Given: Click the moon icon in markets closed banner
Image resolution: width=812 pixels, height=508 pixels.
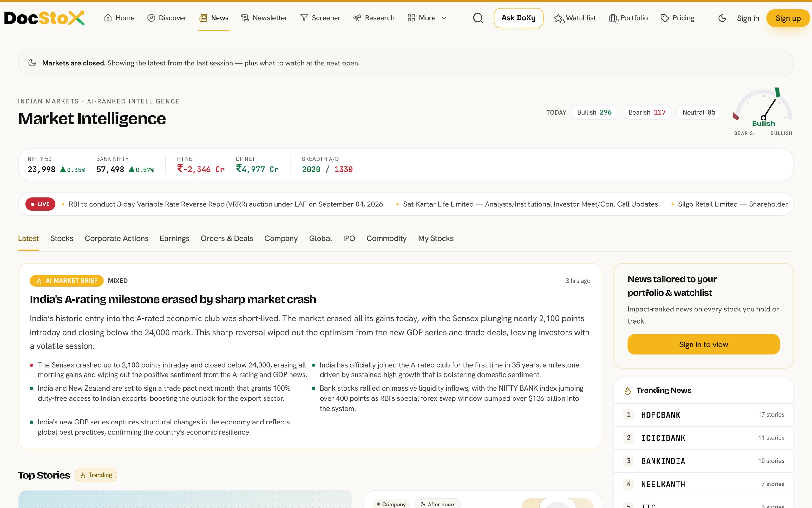Looking at the screenshot, I should coord(32,63).
